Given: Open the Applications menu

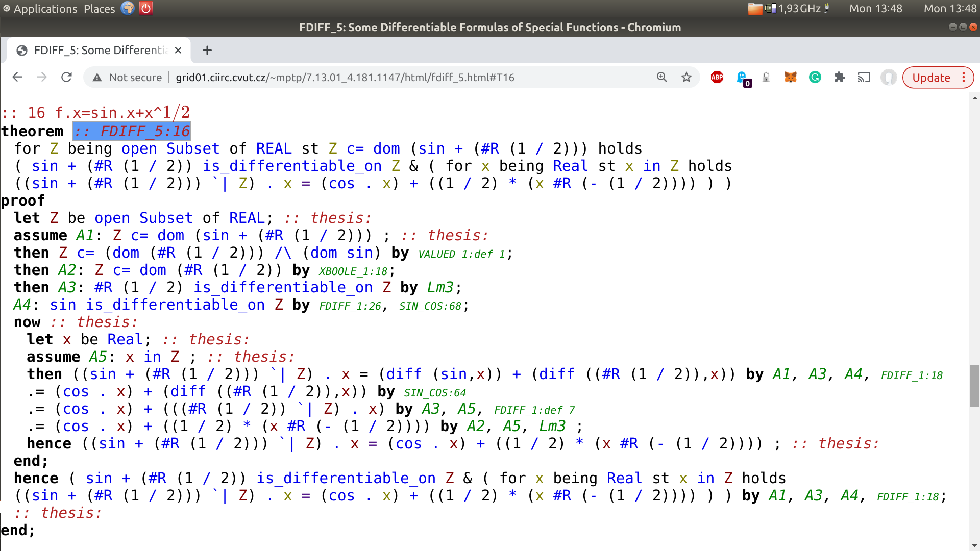Looking at the screenshot, I should point(45,9).
